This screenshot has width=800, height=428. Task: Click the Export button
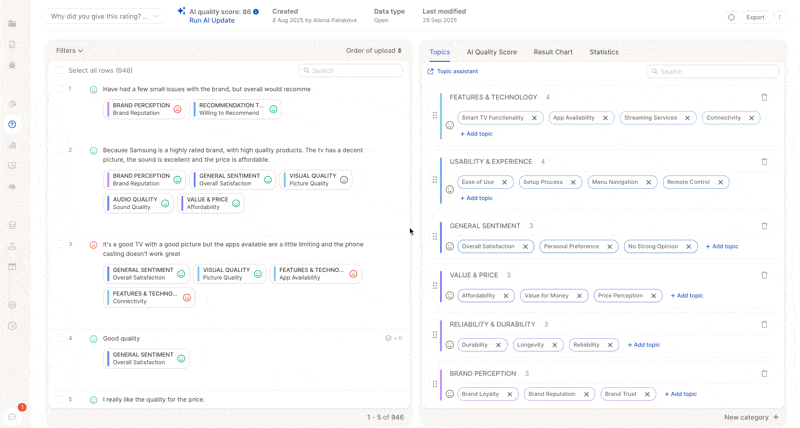[x=755, y=17]
